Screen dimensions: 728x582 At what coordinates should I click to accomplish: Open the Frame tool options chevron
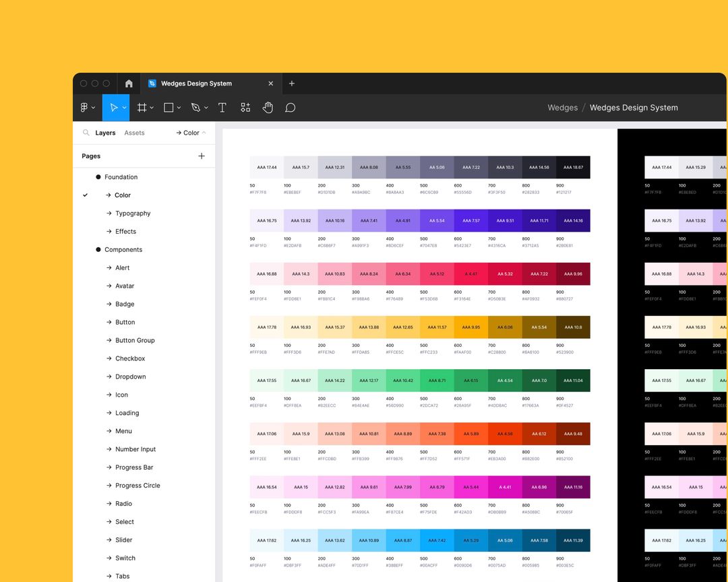[x=151, y=107]
